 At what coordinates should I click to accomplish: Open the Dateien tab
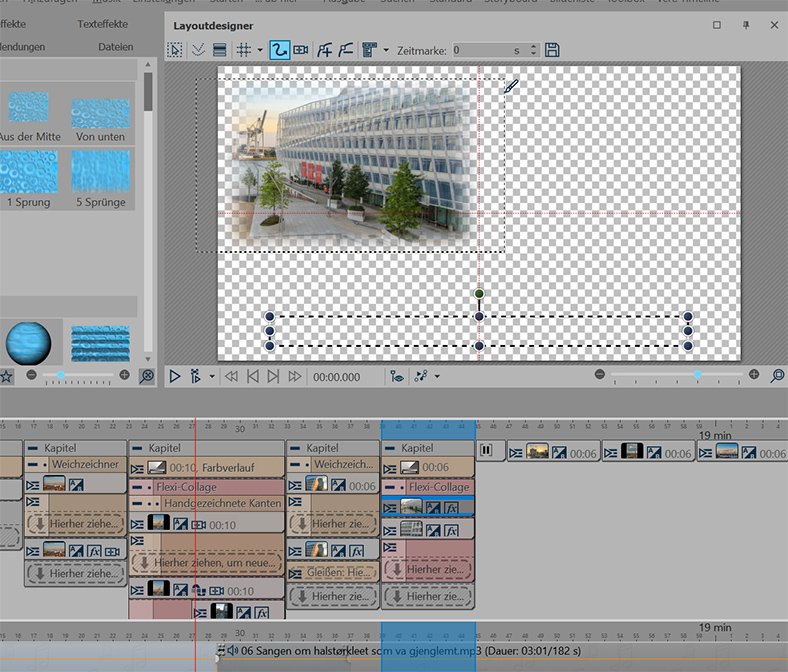115,46
